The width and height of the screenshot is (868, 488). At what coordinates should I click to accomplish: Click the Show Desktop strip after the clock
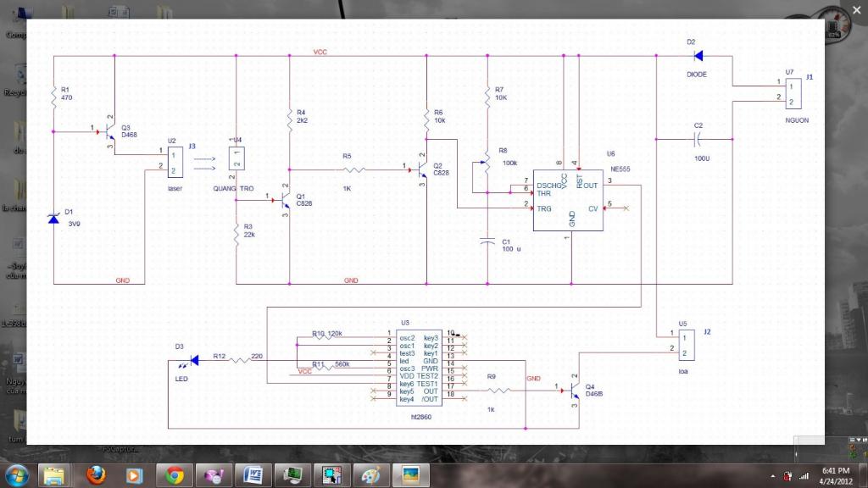(x=864, y=476)
